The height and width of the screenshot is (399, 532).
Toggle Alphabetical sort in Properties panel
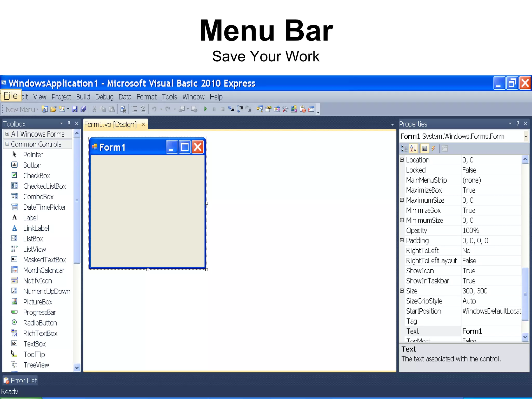pyautogui.click(x=413, y=149)
